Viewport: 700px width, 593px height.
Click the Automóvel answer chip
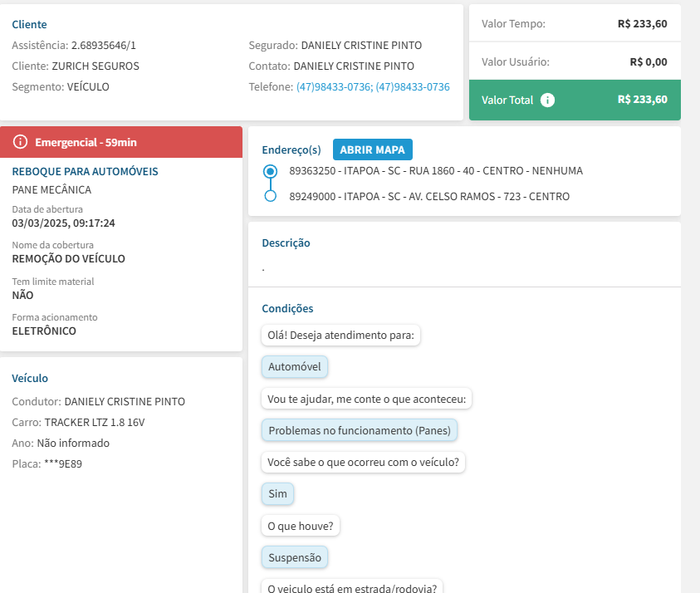[295, 367]
